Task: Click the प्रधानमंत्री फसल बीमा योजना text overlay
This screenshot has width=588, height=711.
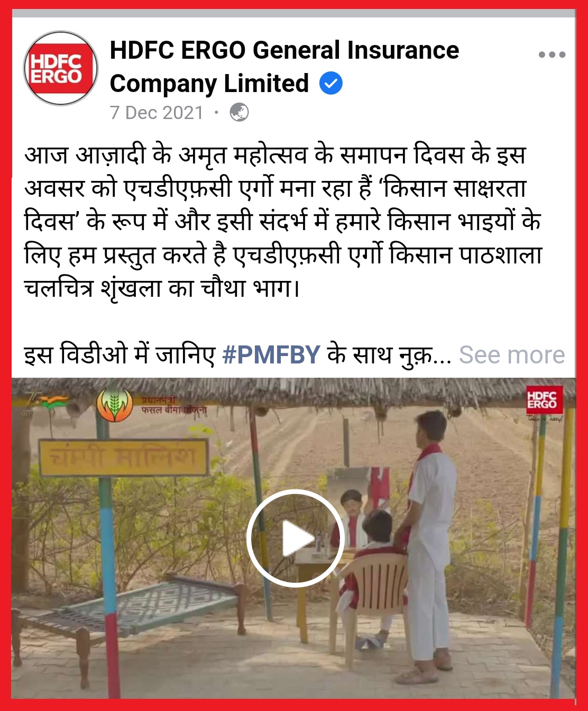Action: tap(173, 405)
